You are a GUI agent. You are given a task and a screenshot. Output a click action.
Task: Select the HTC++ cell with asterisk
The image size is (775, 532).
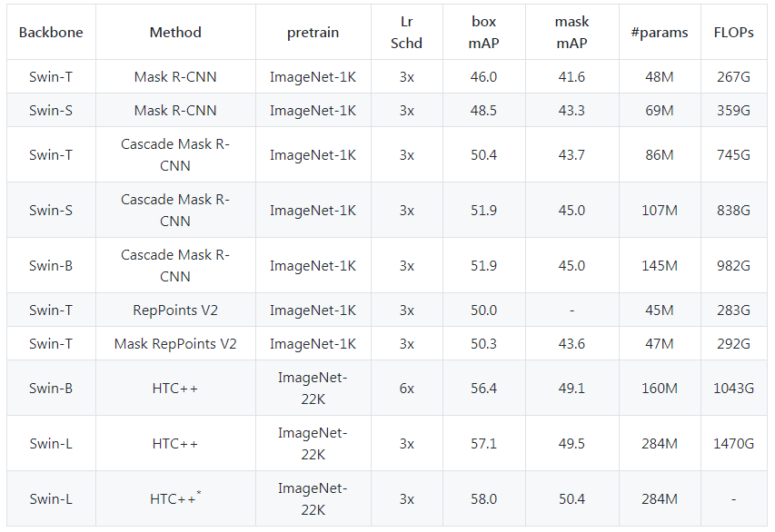[175, 498]
